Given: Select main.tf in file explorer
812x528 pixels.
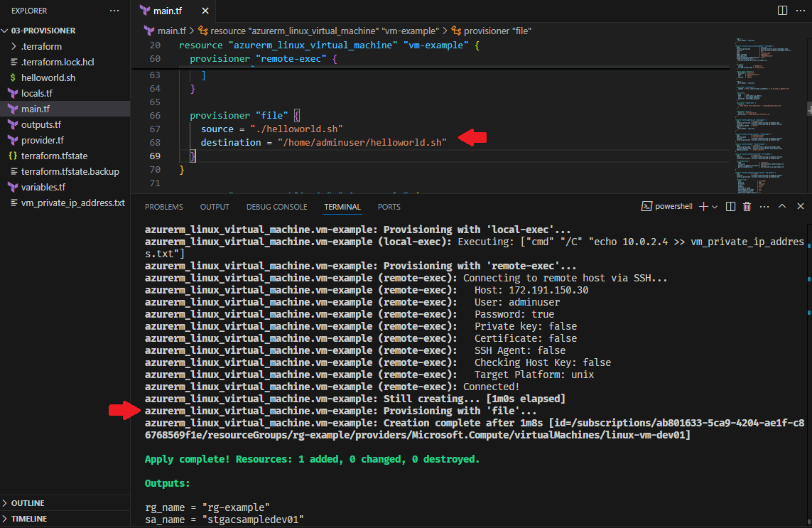Looking at the screenshot, I should [x=36, y=109].
